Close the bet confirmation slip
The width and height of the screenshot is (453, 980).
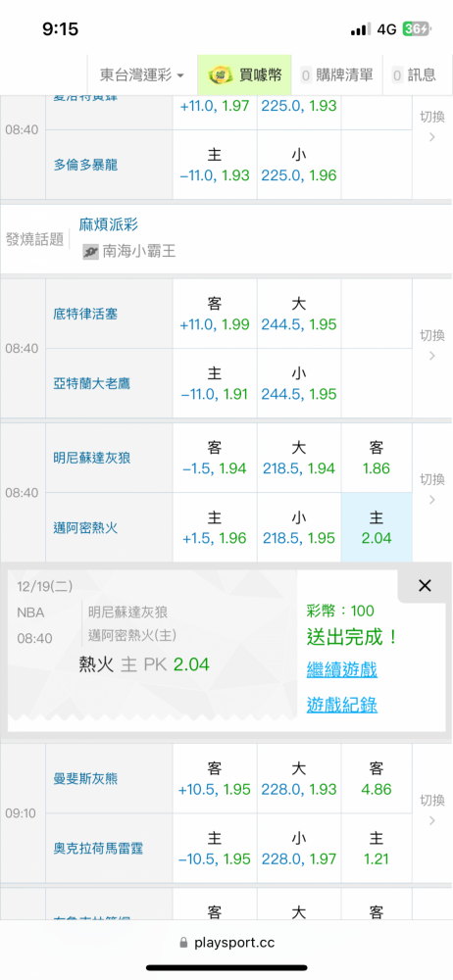[425, 586]
